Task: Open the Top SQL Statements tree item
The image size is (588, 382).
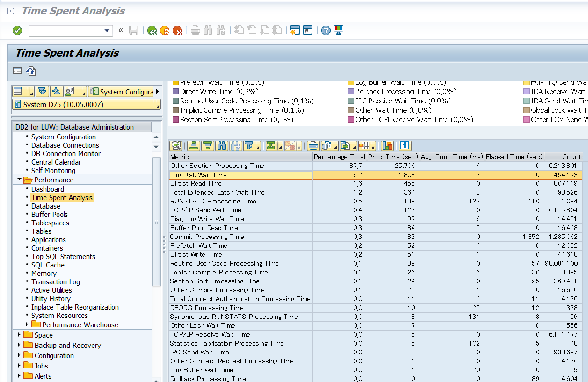Action: point(63,256)
